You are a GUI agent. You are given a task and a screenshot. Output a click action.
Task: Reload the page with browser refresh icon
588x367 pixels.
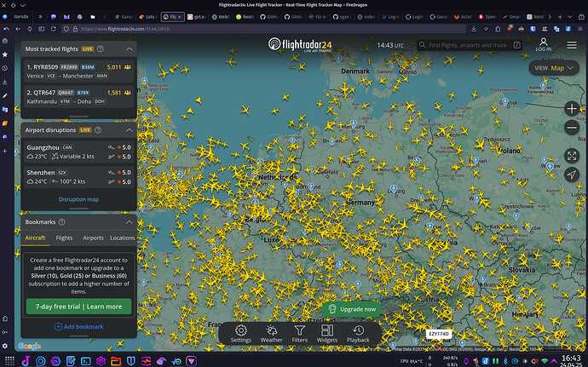coord(54,29)
